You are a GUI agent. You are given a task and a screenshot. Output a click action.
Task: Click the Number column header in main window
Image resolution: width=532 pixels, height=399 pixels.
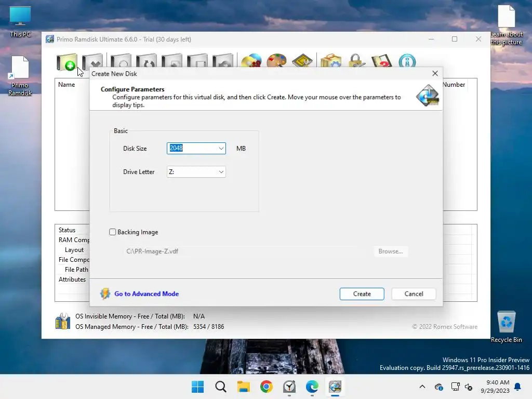click(454, 85)
